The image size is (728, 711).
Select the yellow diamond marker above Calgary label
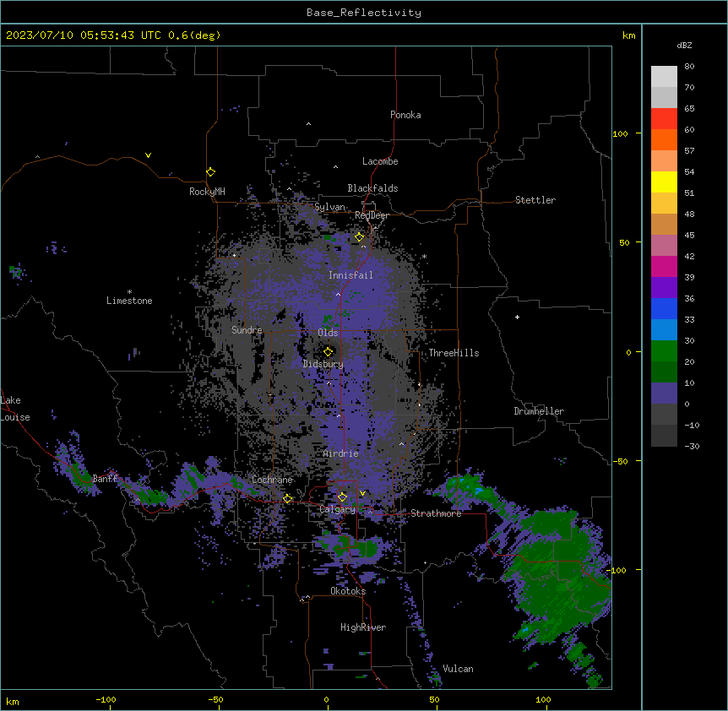point(342,497)
